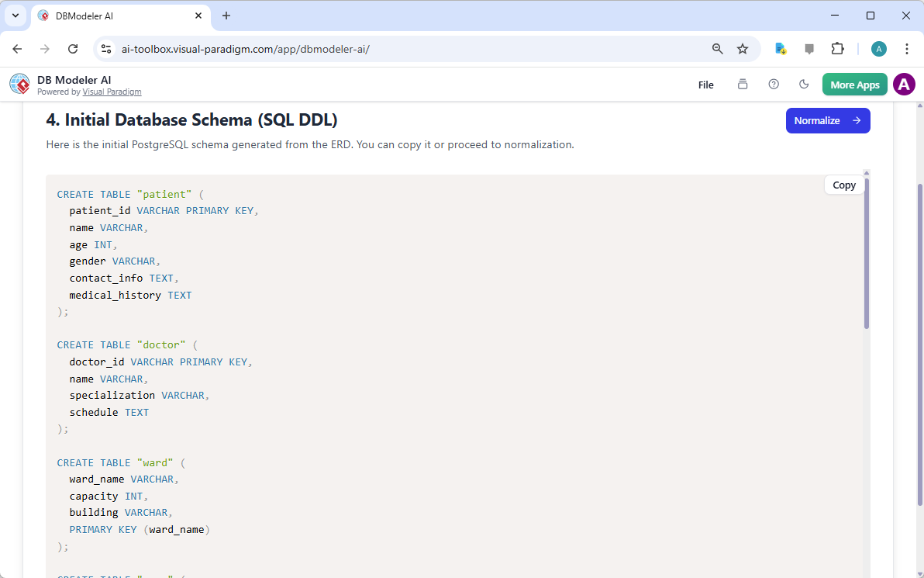Viewport: 924px width, 578px height.
Task: Copy the SQL schema with the Copy button
Action: (x=843, y=185)
